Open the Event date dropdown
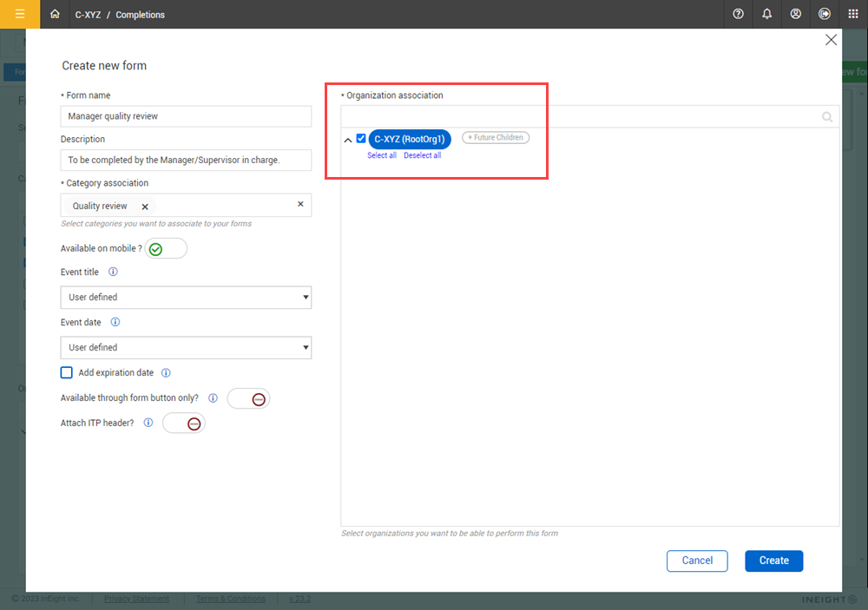 (x=186, y=348)
